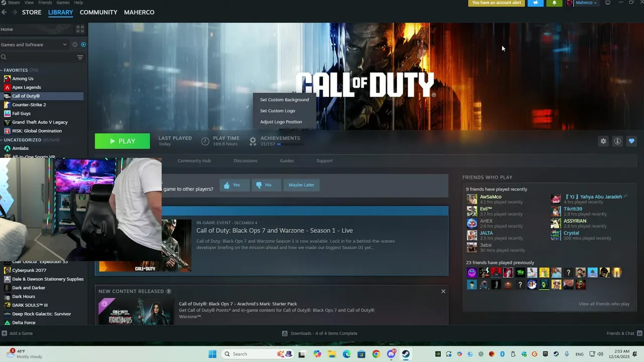The width and height of the screenshot is (644, 362).
Task: Open the Guides tab
Action: point(287,161)
